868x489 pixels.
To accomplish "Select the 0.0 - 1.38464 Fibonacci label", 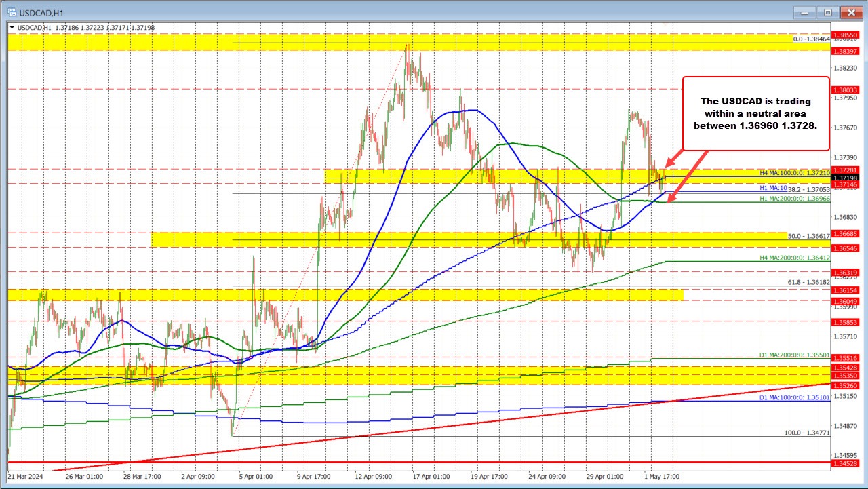I will click(811, 40).
